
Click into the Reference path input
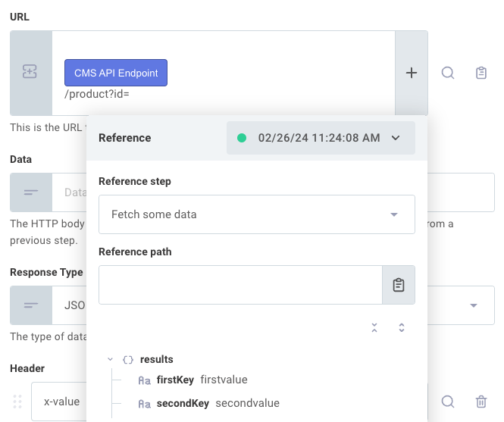(x=240, y=285)
